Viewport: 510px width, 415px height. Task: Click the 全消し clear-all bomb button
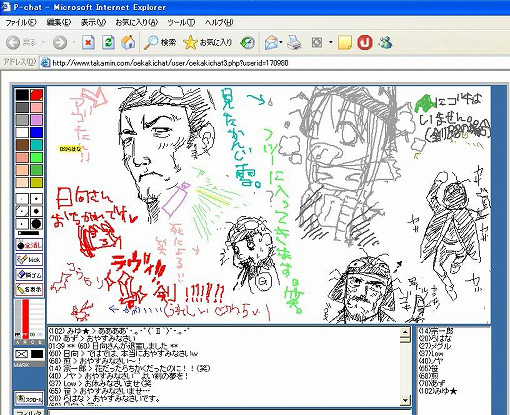(x=29, y=245)
